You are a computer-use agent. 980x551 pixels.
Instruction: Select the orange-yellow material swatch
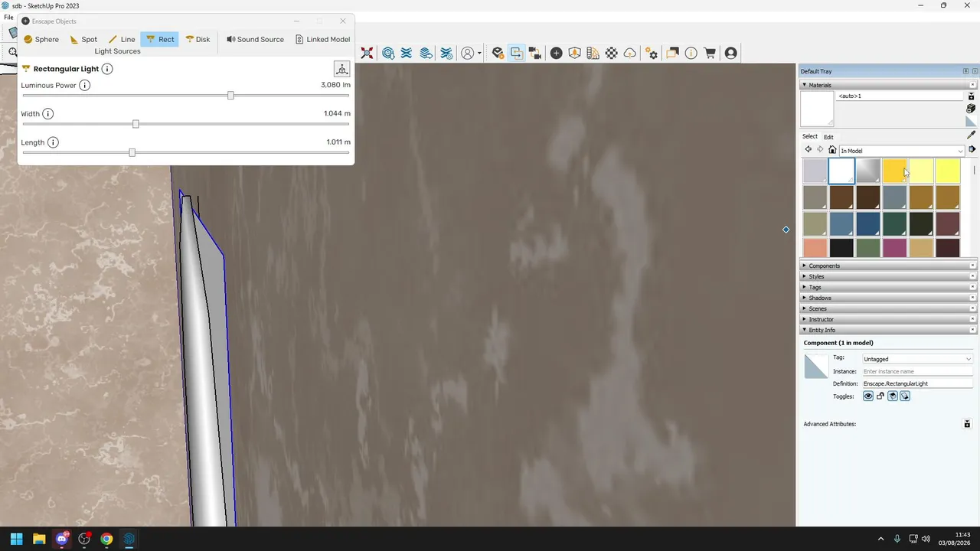coord(894,171)
